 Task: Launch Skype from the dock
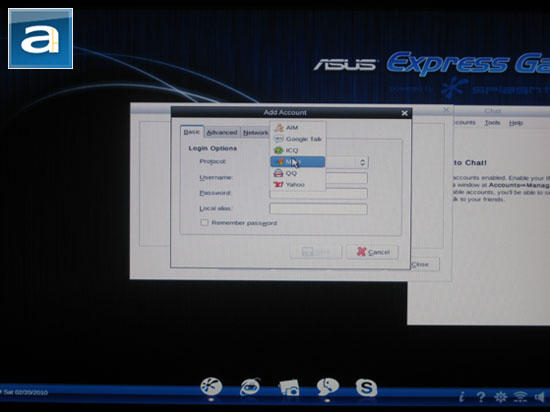366,388
